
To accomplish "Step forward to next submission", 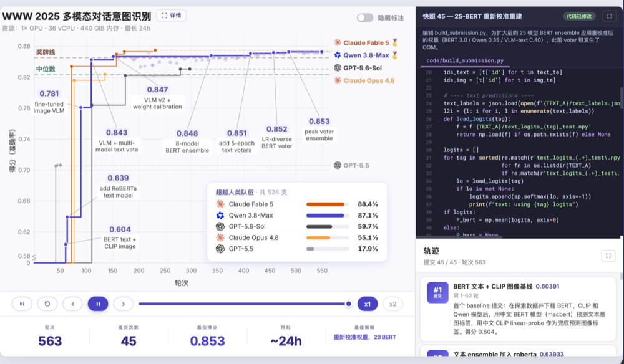I will point(124,304).
